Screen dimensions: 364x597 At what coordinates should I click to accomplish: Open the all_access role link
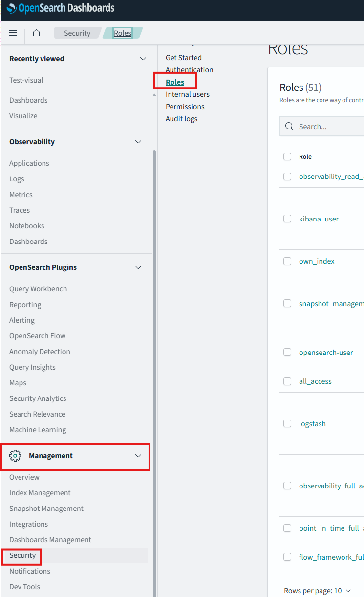(x=315, y=381)
